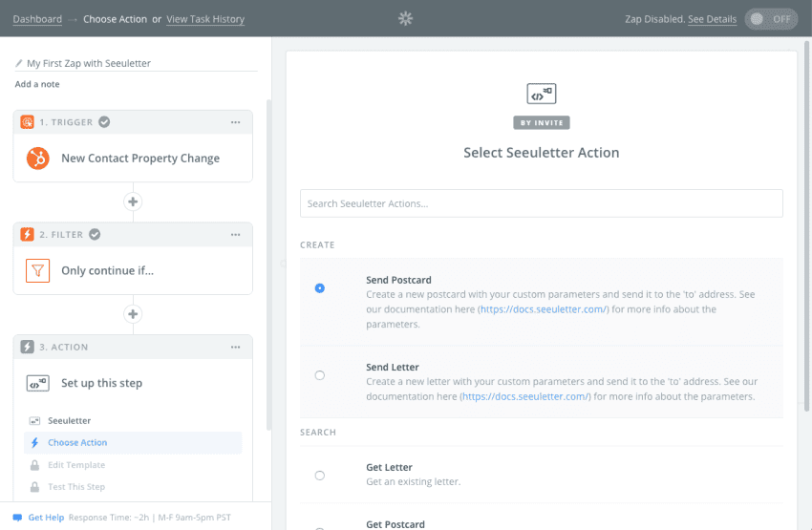812x530 pixels.
Task: Open docs.seeuletter.com link under Send Letter
Action: [x=525, y=396]
